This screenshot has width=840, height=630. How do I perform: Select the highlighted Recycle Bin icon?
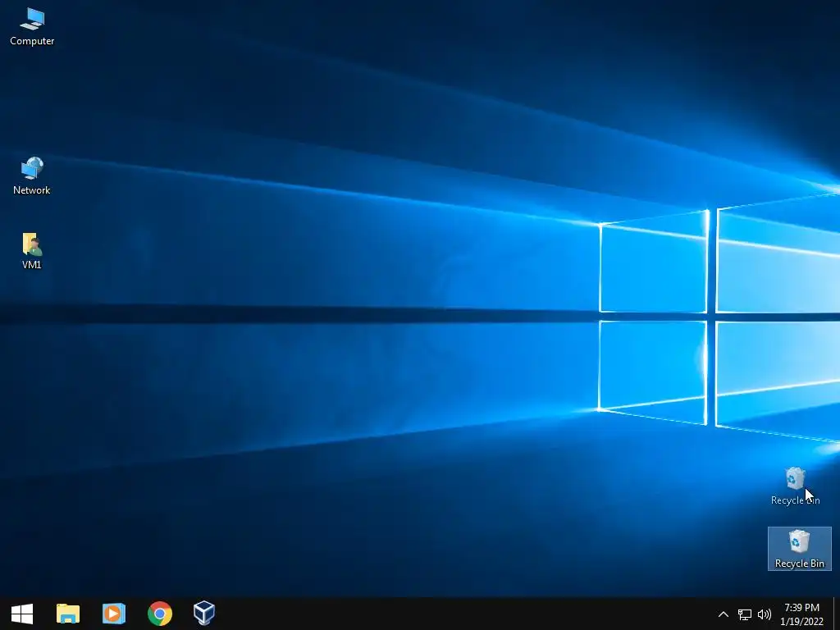click(x=799, y=549)
